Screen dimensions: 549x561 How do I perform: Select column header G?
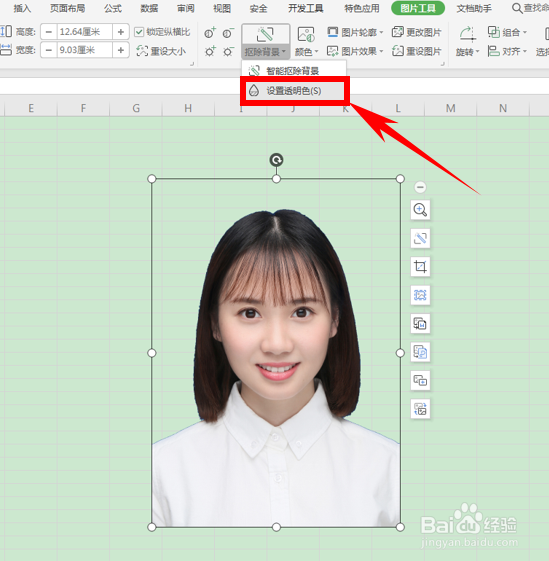tap(136, 108)
